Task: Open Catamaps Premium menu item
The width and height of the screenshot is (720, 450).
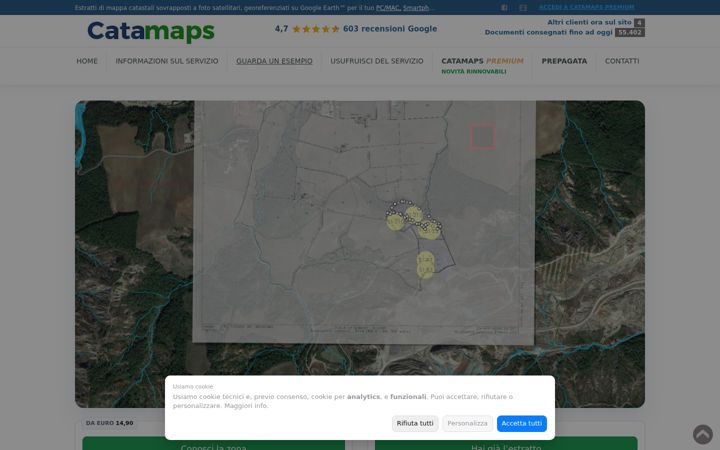Action: click(482, 61)
